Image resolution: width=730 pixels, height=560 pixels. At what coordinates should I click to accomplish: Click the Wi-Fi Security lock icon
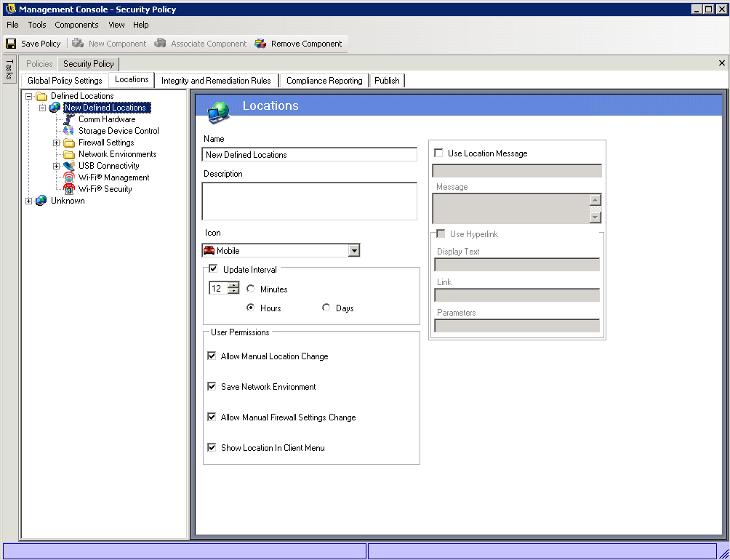69,189
